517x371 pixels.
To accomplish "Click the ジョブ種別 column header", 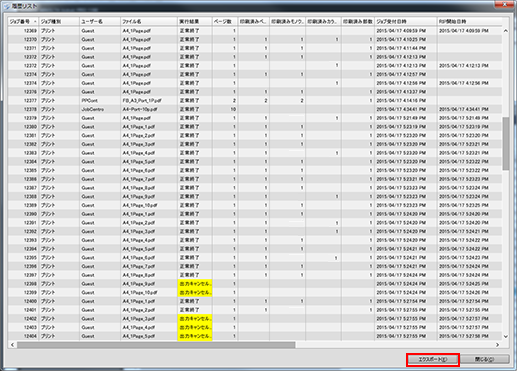I will [59, 22].
